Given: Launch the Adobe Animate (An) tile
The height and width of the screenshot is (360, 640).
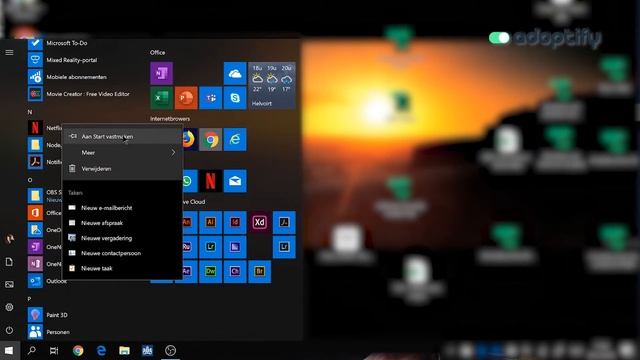Looking at the screenshot, I should tap(189, 222).
